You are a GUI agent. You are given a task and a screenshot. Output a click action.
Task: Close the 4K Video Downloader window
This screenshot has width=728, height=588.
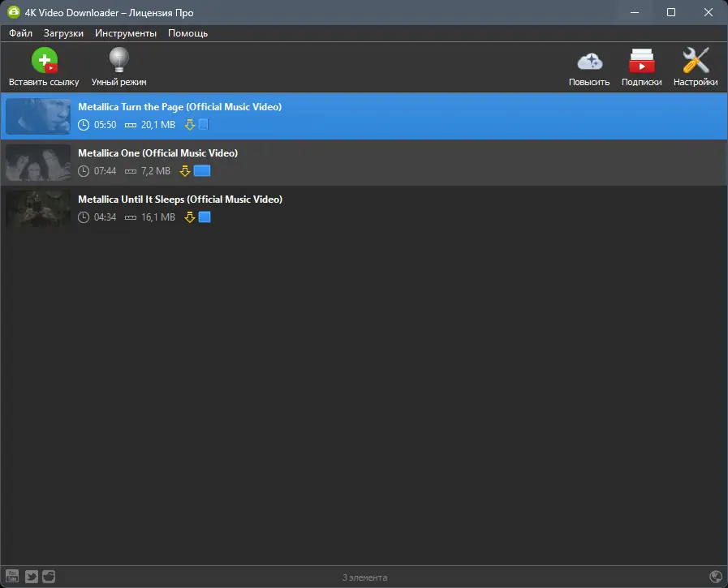click(708, 12)
